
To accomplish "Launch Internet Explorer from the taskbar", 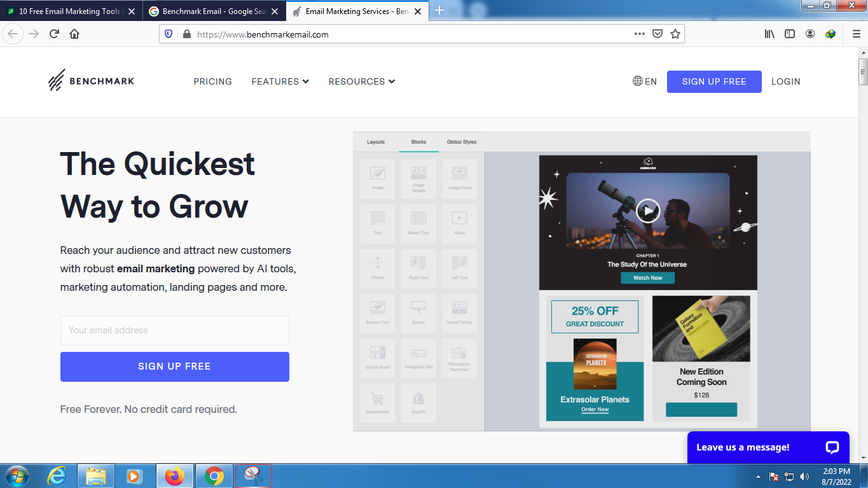I will pos(57,476).
